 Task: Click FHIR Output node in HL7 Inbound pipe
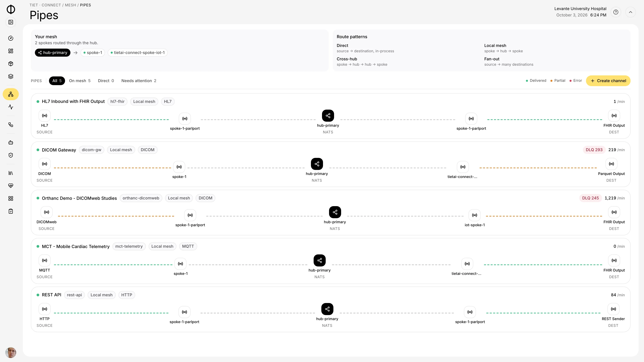click(x=614, y=116)
